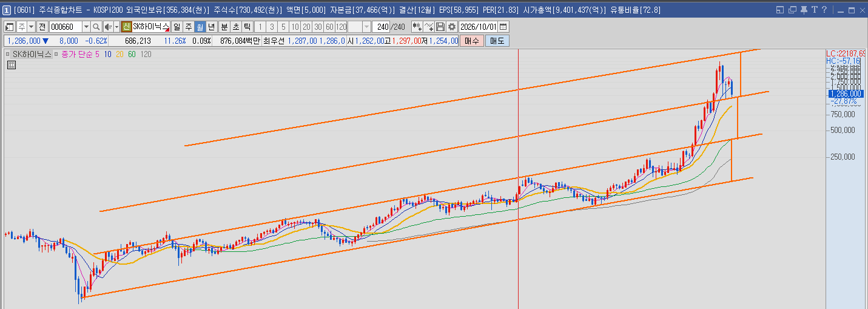The image size is (868, 309).
Task: Select the 년 yearly period
Action: (211, 27)
